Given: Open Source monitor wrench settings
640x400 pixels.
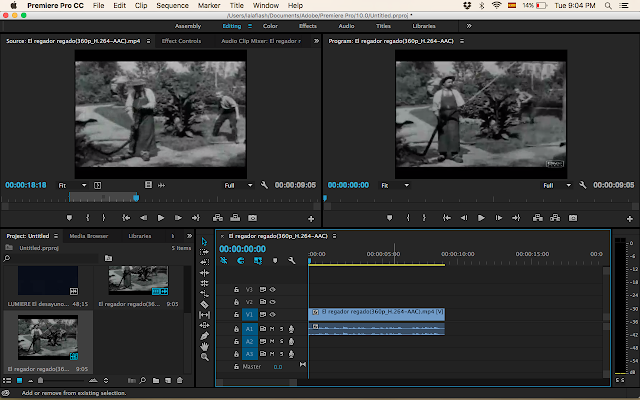Looking at the screenshot, I should [x=264, y=185].
